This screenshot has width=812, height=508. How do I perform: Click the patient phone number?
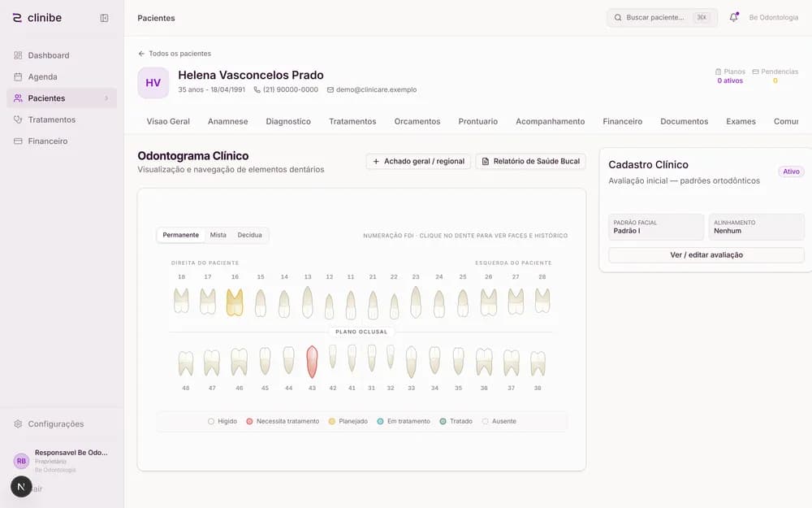286,89
